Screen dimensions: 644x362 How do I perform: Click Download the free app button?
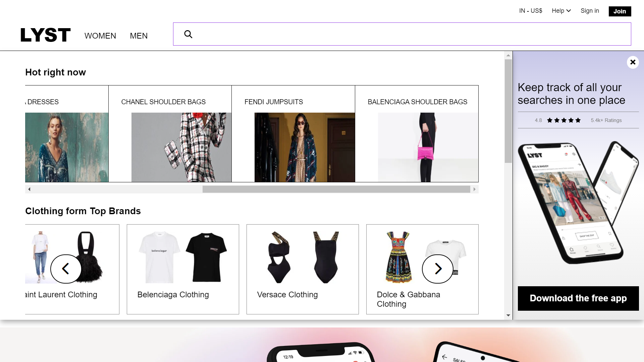click(x=578, y=298)
